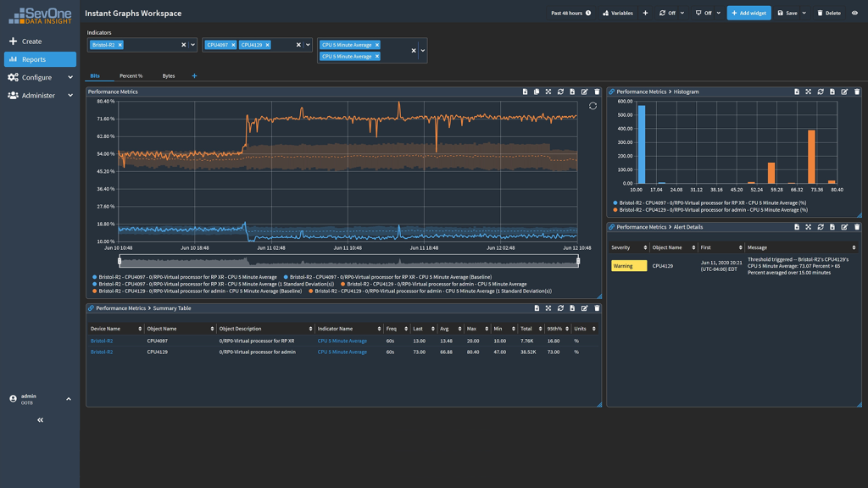Toggle the workspace eye view icon
Image resolution: width=868 pixels, height=488 pixels.
854,13
